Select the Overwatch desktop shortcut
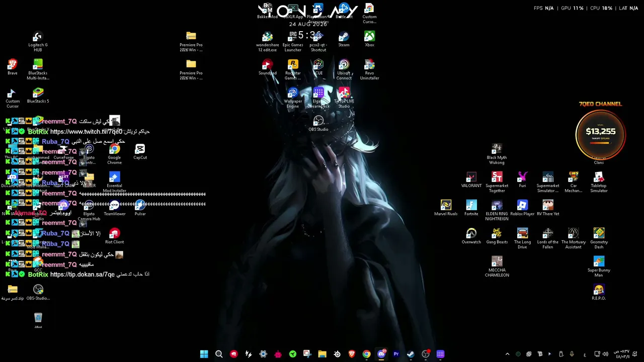This screenshot has width=644, height=362. (471, 236)
